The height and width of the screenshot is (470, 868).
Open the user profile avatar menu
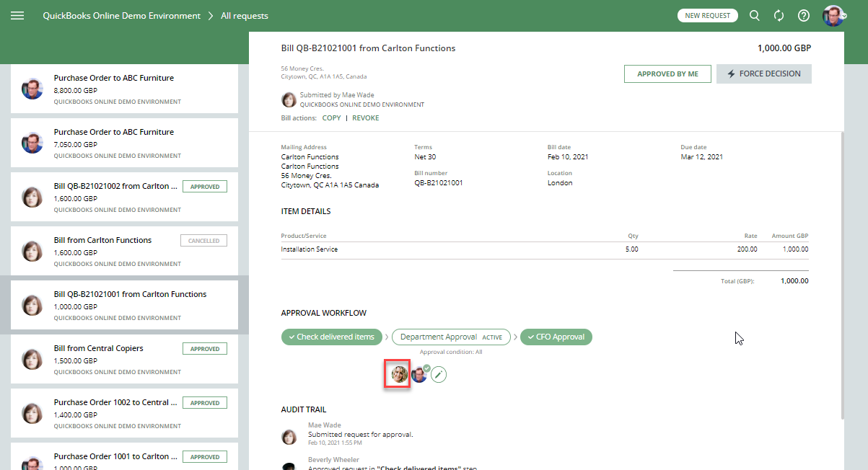click(833, 15)
